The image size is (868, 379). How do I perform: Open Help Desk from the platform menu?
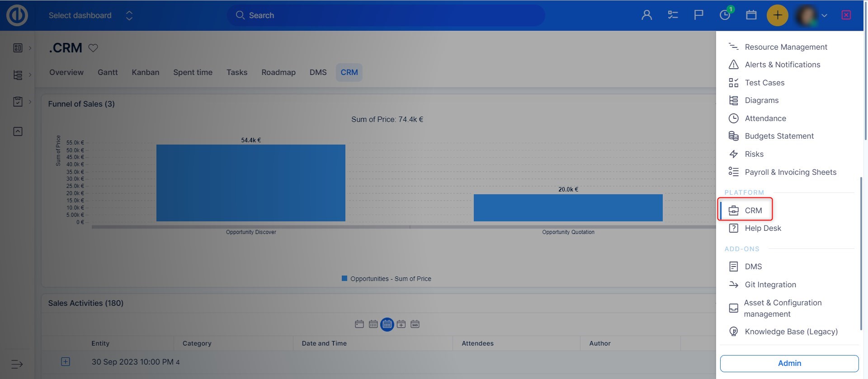pos(763,228)
